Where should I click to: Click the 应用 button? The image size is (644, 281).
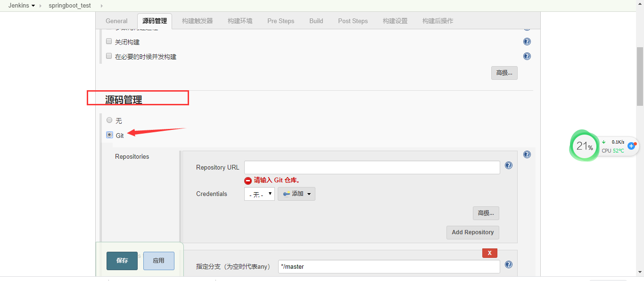pyautogui.click(x=159, y=261)
